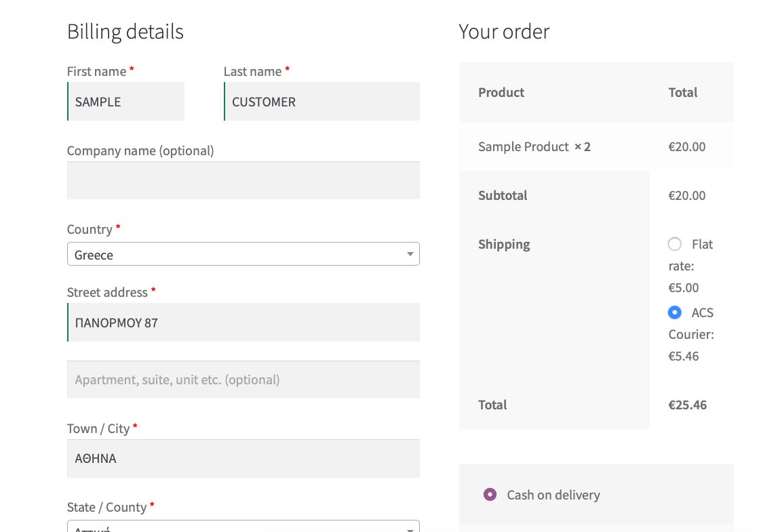Click the Subtotal amount €20.00
The width and height of the screenshot is (759, 532).
(686, 195)
